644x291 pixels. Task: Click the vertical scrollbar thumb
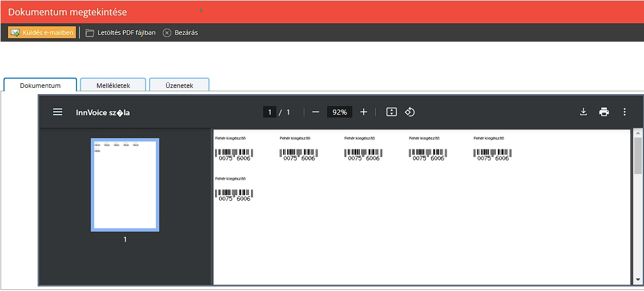coord(637,156)
